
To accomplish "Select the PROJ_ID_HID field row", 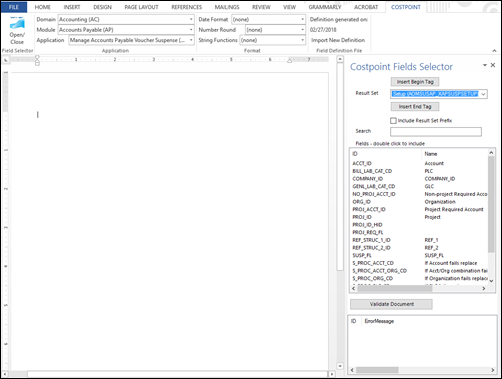I will pos(419,225).
